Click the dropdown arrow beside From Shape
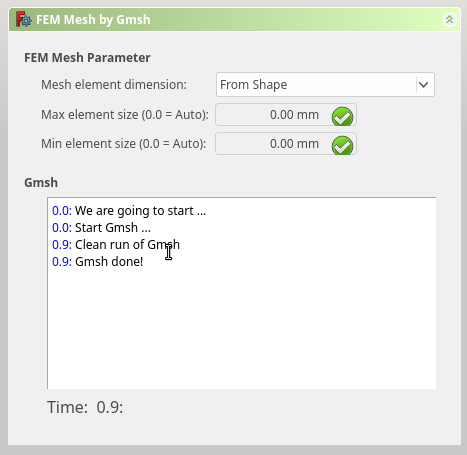467x455 pixels. 424,85
